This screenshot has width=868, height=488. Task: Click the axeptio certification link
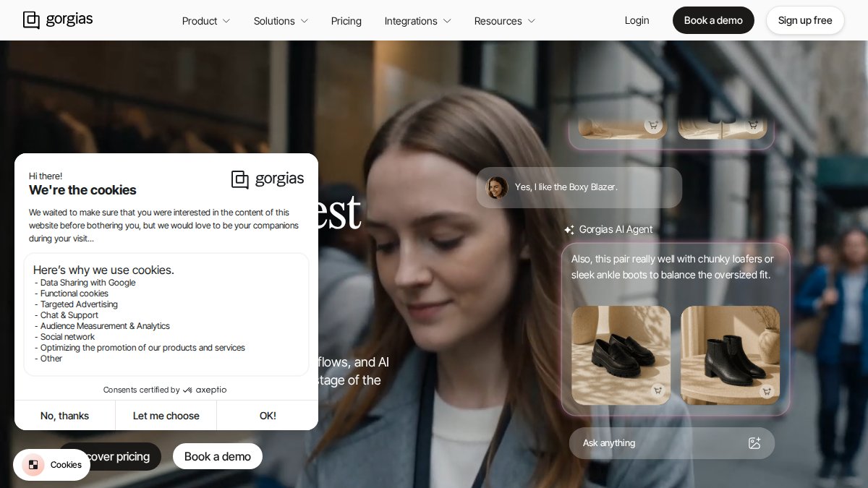click(x=165, y=390)
